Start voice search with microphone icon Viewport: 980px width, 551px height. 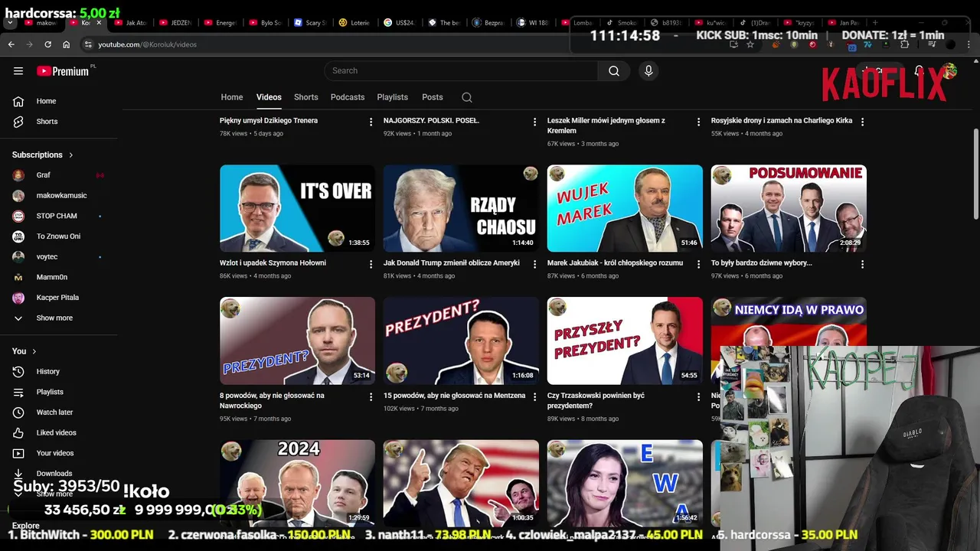[x=648, y=70]
